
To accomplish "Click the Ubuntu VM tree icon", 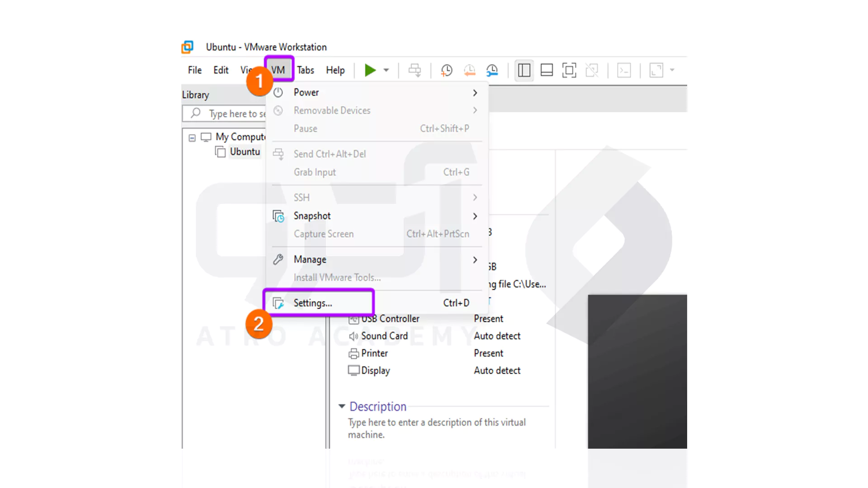I will tap(220, 152).
